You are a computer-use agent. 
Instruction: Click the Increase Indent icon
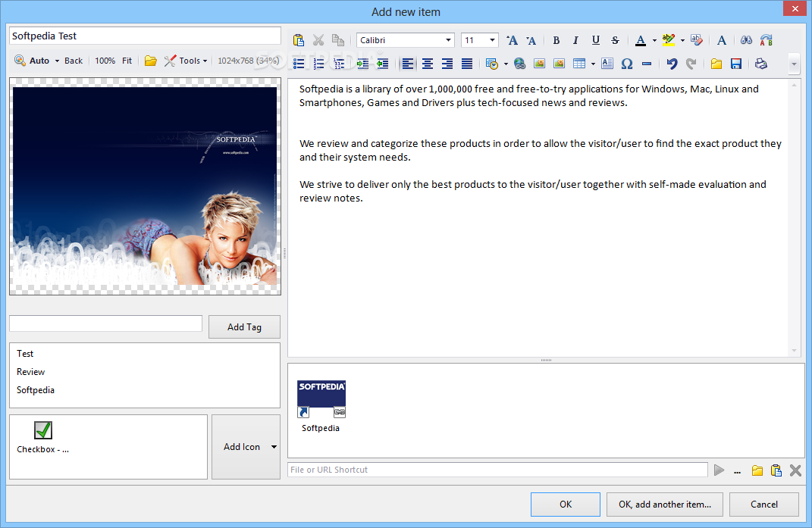(x=362, y=63)
